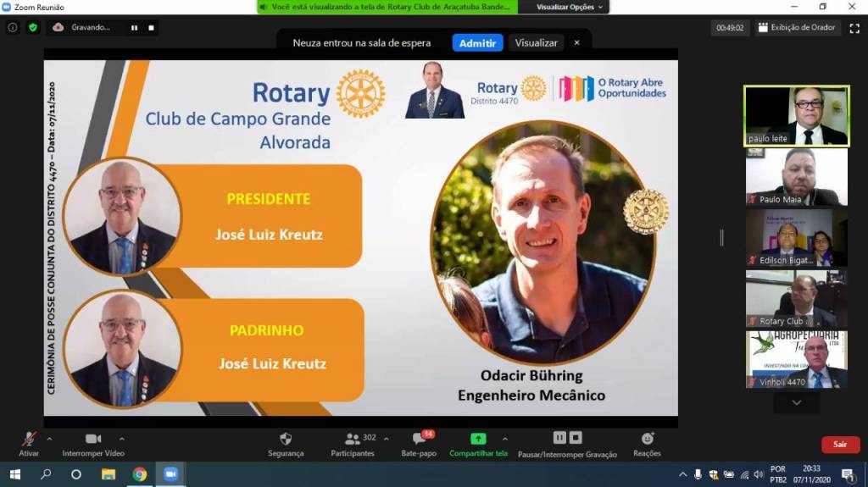The image size is (868, 487).
Task: Stop video with Interromper Vídeo
Action: pos(93,443)
